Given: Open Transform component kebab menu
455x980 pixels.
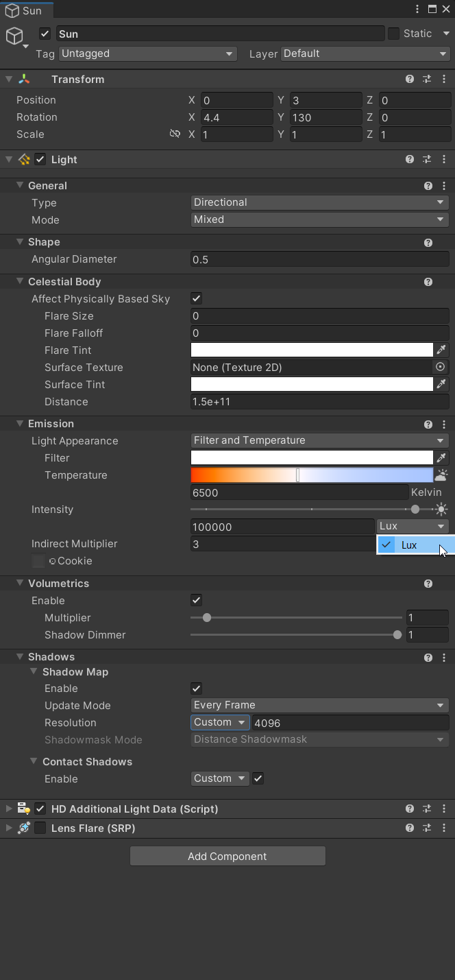Looking at the screenshot, I should pos(444,80).
